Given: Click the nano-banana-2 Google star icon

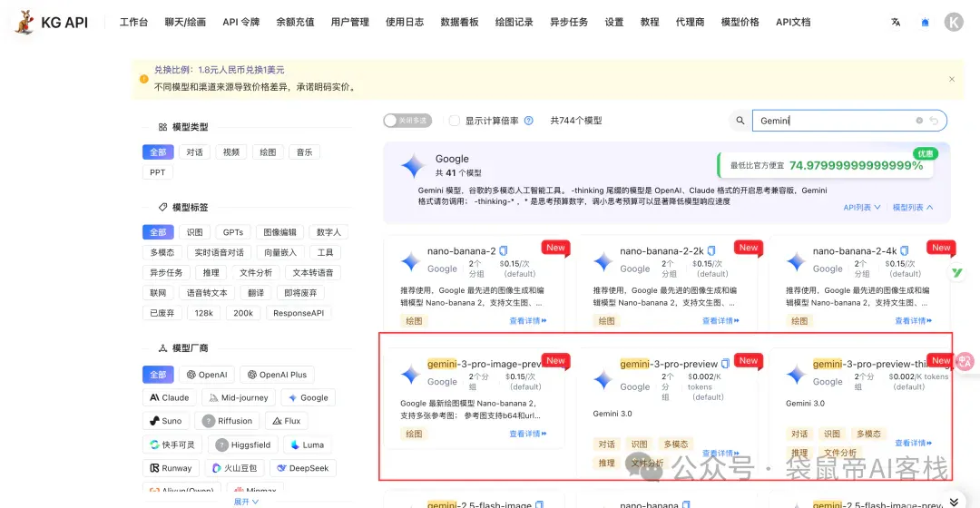Looking at the screenshot, I should pos(411,262).
